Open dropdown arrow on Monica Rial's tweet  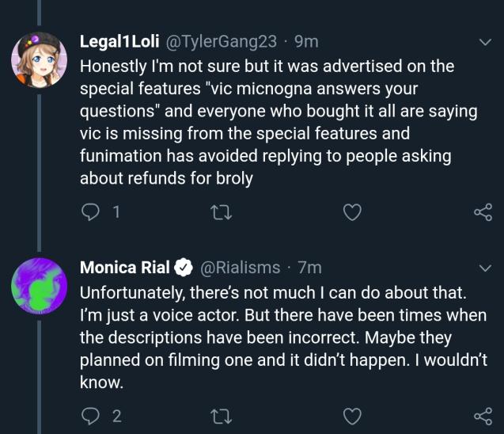point(485,268)
